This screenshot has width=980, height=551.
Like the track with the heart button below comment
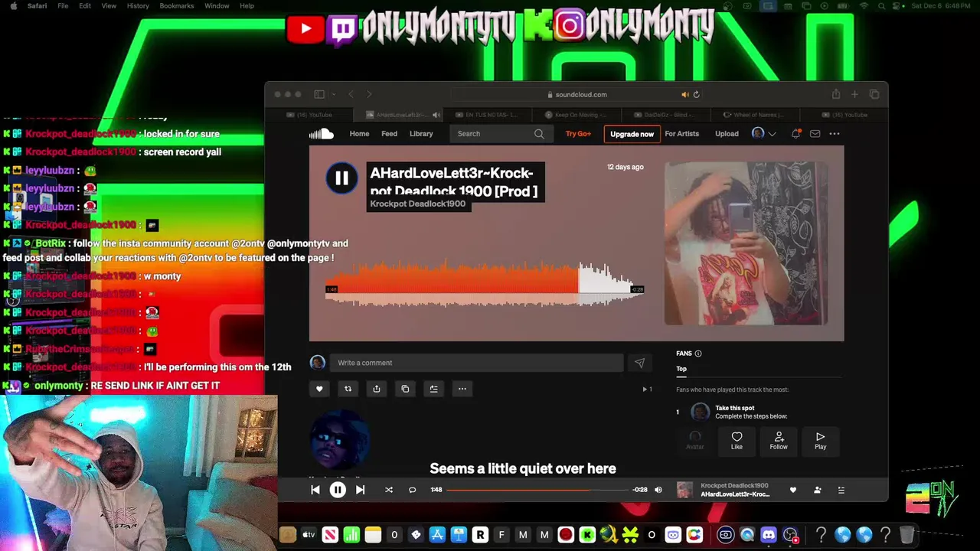click(319, 389)
